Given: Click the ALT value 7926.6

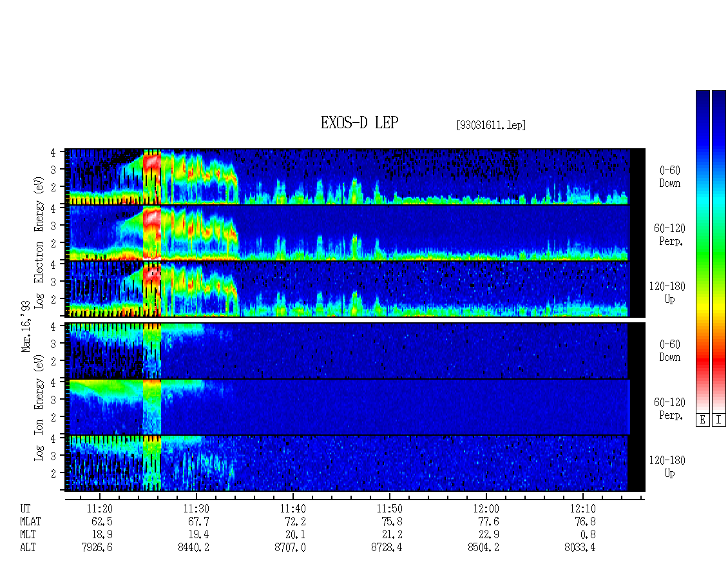Looking at the screenshot, I should point(97,548).
